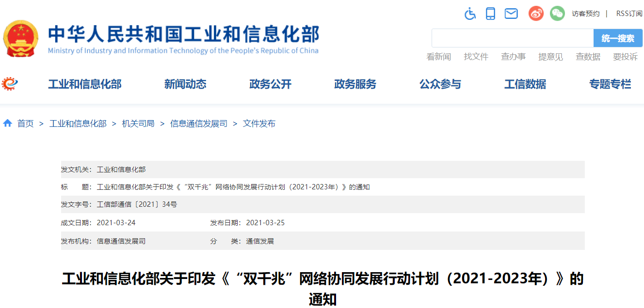Click the home icon in the breadcrumb
This screenshot has height=308, width=644.
(7, 123)
